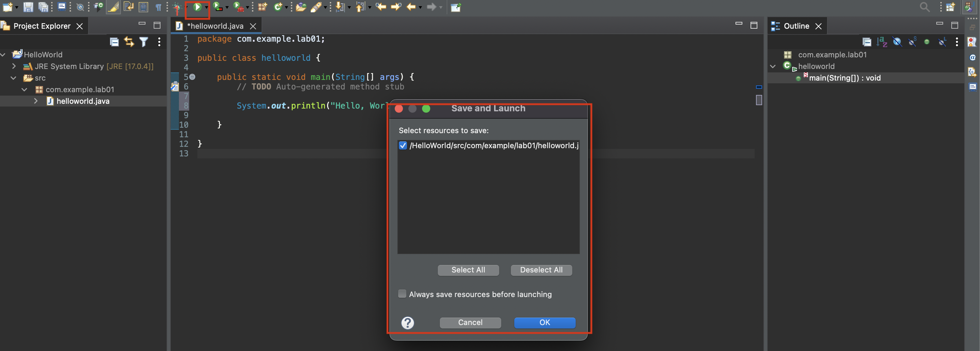Click the Save icon in toolbar

click(x=28, y=7)
